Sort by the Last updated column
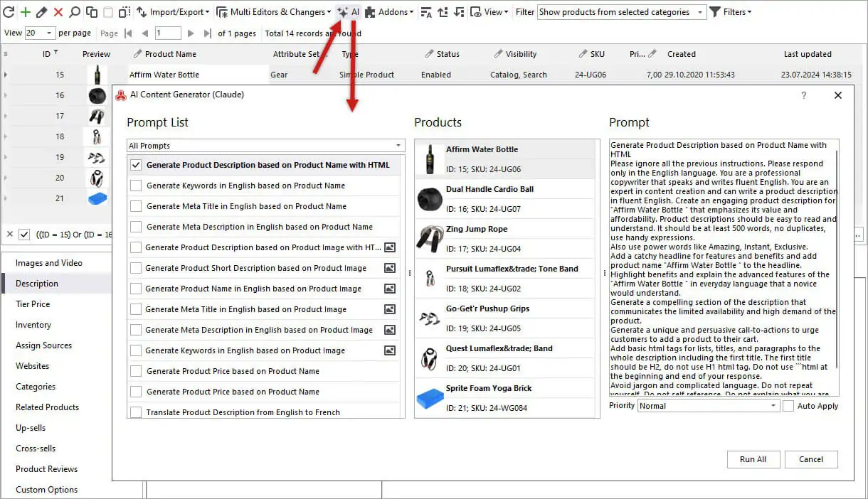The height and width of the screenshot is (499, 868). point(808,54)
